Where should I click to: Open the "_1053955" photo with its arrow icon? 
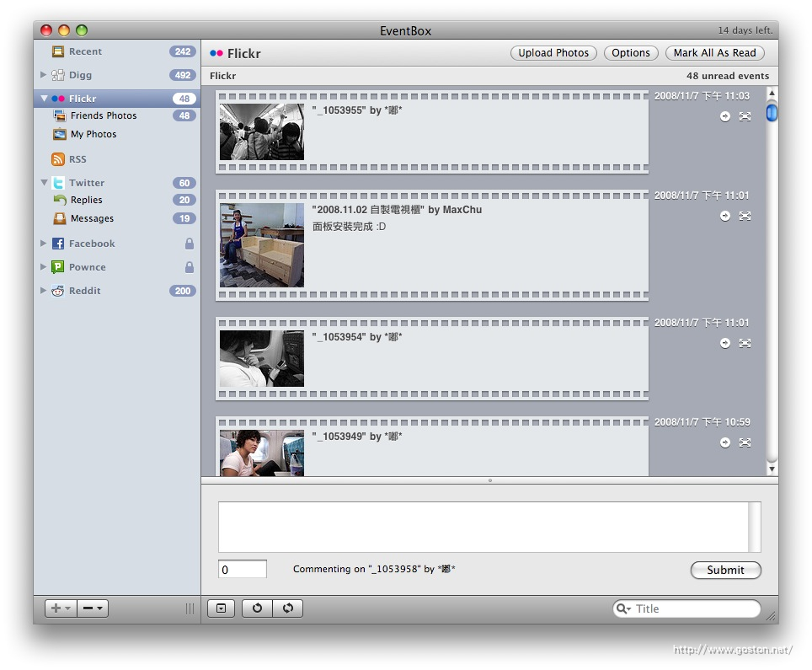coord(725,116)
